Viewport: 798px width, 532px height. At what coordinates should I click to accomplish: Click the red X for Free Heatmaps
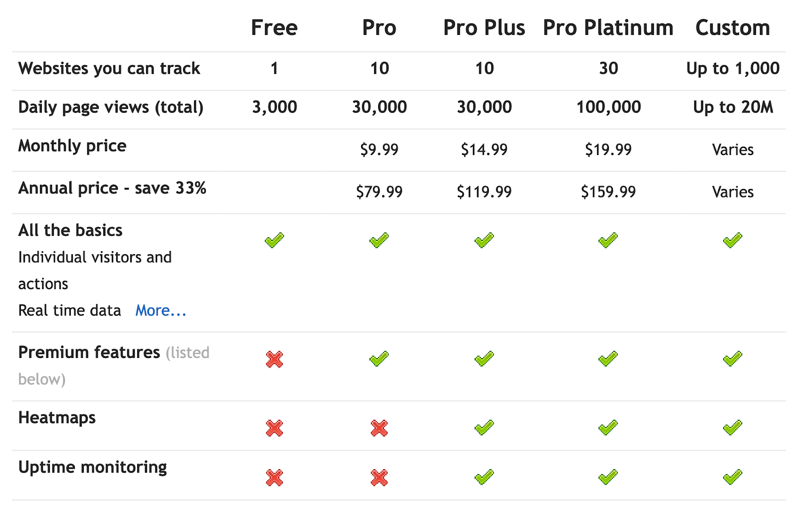point(274,428)
